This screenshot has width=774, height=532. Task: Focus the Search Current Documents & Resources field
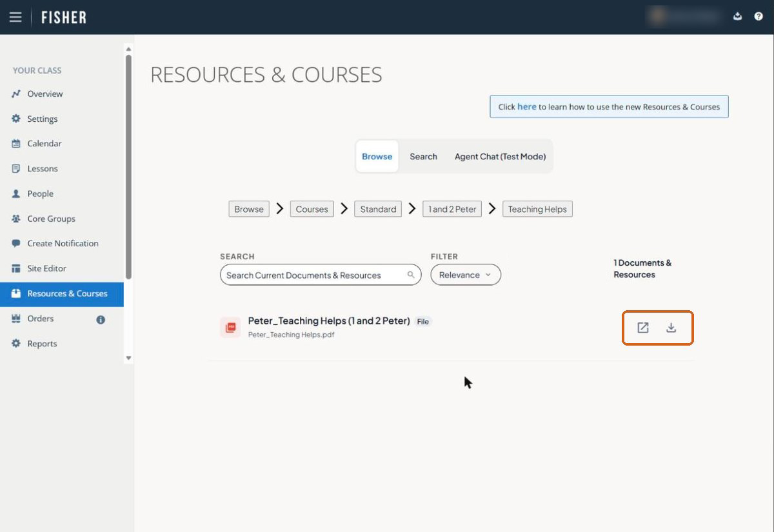tap(321, 275)
